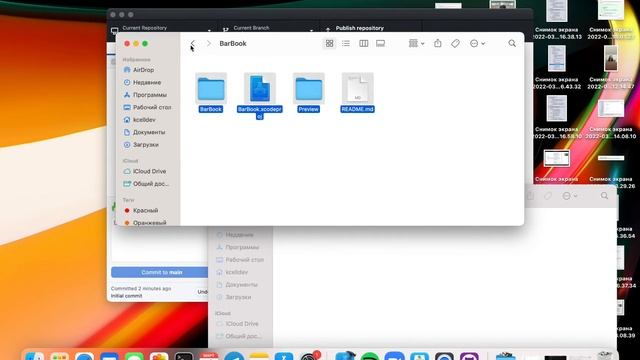The image size is (640, 360).
Task: Select the BarBook.xcodeproj file
Action: click(260, 96)
